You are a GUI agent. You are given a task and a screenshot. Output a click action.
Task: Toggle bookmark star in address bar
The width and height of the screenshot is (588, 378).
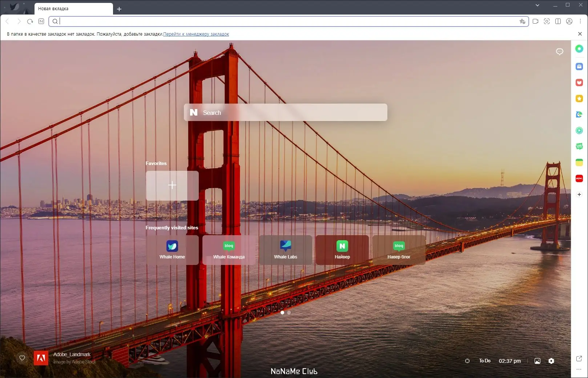pos(523,21)
